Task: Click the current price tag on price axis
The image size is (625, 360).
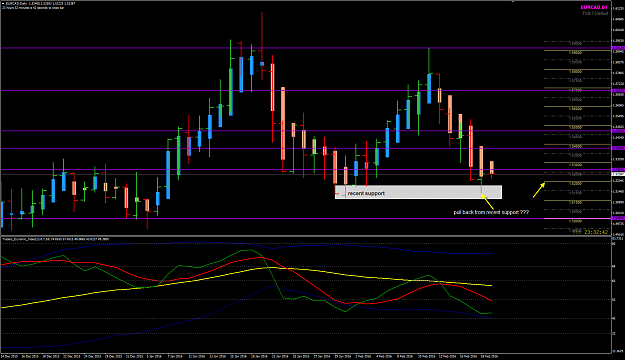Action: point(618,174)
